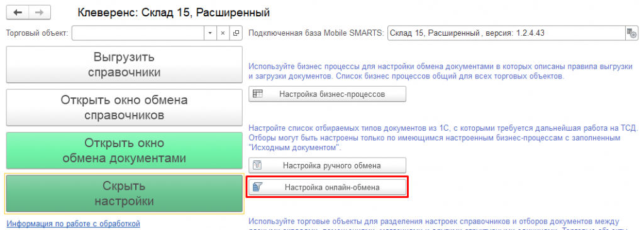Click the text starting 'Используйте бизнес процессы'

[x=441, y=71]
